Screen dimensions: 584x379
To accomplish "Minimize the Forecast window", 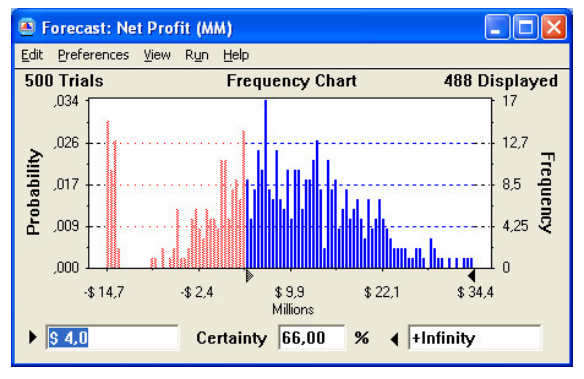I will [x=497, y=27].
